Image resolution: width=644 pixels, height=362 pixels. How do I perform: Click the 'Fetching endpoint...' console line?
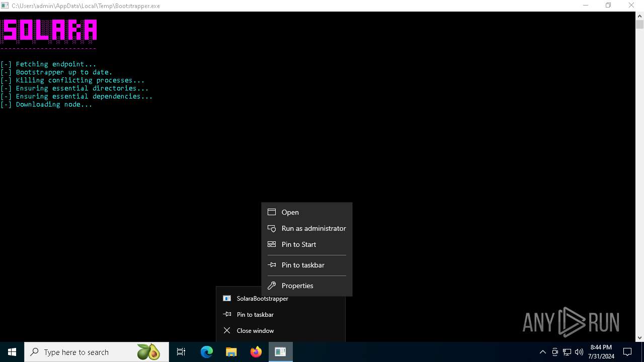tap(48, 64)
